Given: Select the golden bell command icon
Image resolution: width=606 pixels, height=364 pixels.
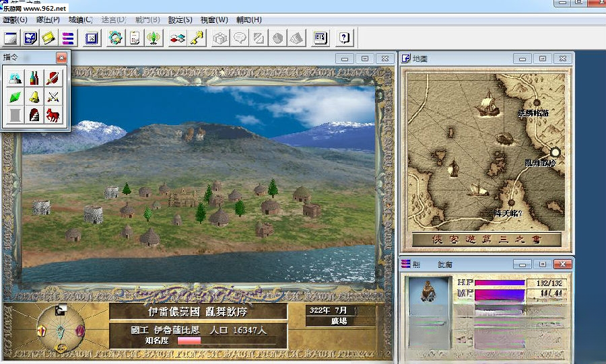Looking at the screenshot, I should tap(34, 97).
